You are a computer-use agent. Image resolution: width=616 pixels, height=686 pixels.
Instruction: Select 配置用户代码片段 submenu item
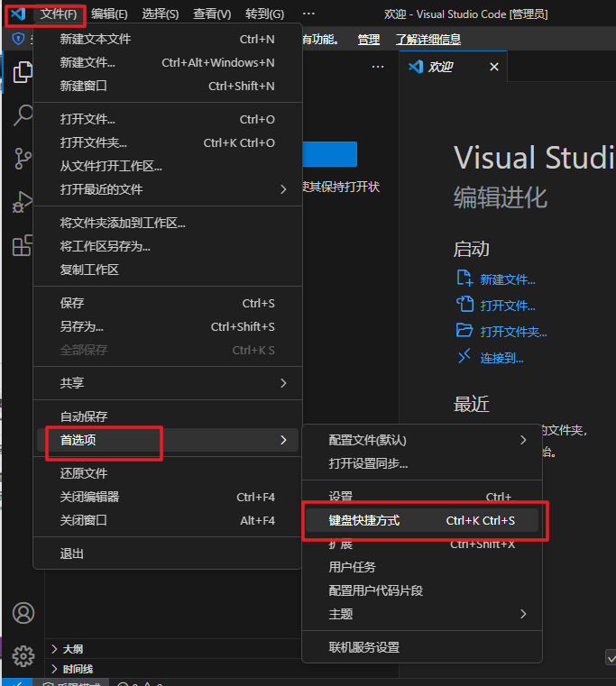coord(422,590)
